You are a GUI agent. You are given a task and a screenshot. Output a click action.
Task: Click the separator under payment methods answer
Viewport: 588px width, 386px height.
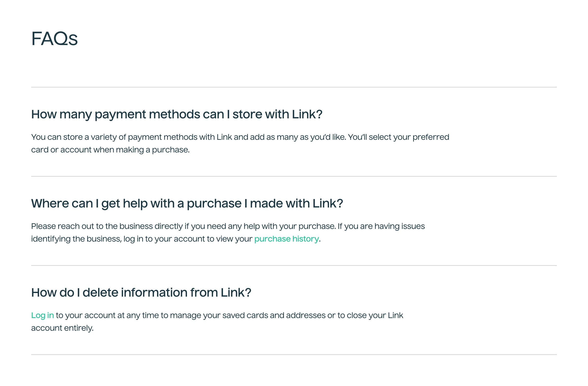294,176
